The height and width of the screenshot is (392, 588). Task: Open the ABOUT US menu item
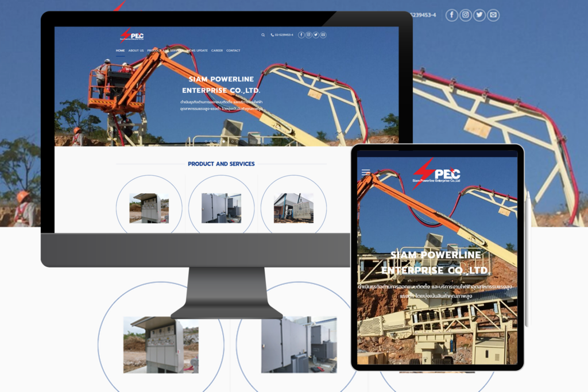pyautogui.click(x=136, y=51)
